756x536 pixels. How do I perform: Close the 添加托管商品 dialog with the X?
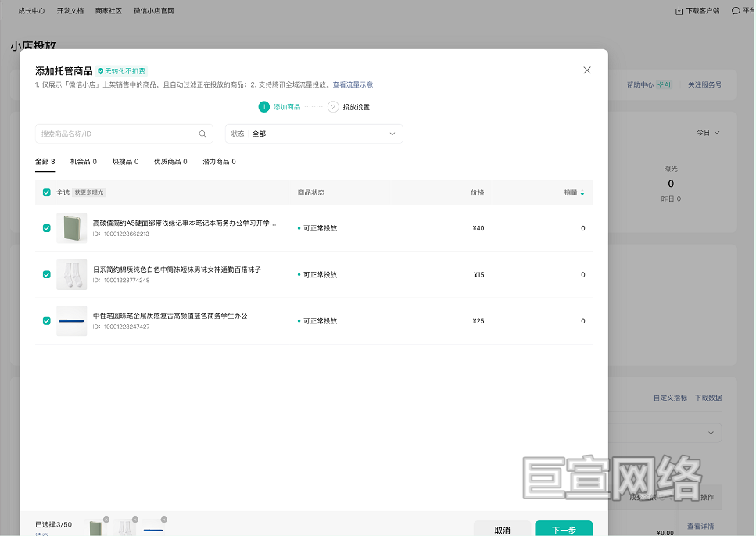click(587, 70)
